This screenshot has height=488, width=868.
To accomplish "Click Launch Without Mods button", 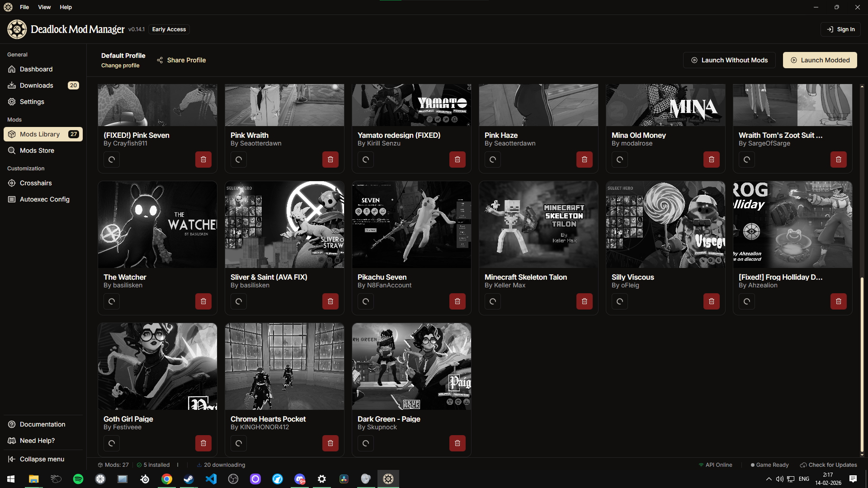I will [x=729, y=60].
